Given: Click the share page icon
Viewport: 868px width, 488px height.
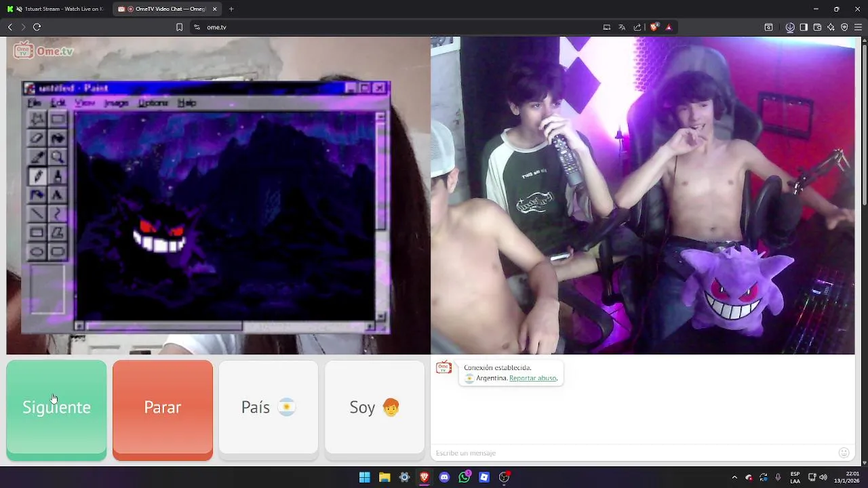Looking at the screenshot, I should 637,27.
